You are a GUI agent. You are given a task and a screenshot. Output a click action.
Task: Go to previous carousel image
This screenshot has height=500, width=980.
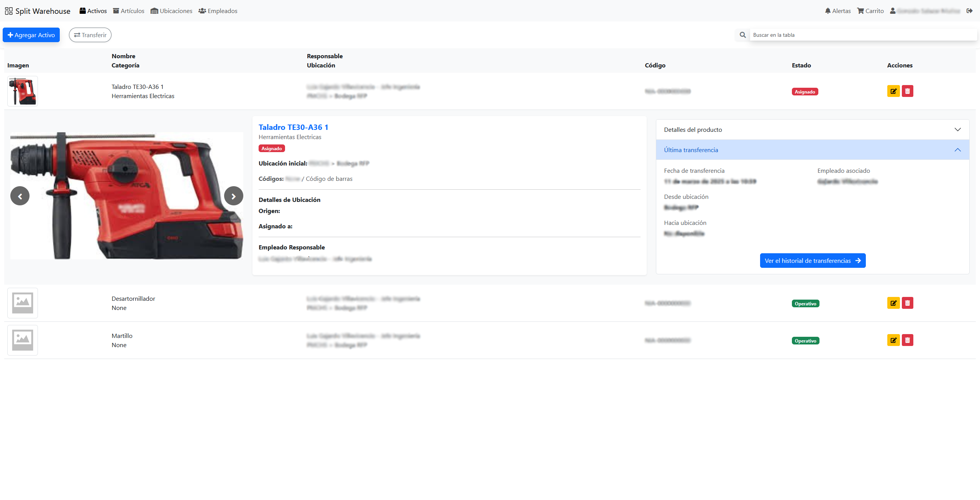(x=20, y=196)
